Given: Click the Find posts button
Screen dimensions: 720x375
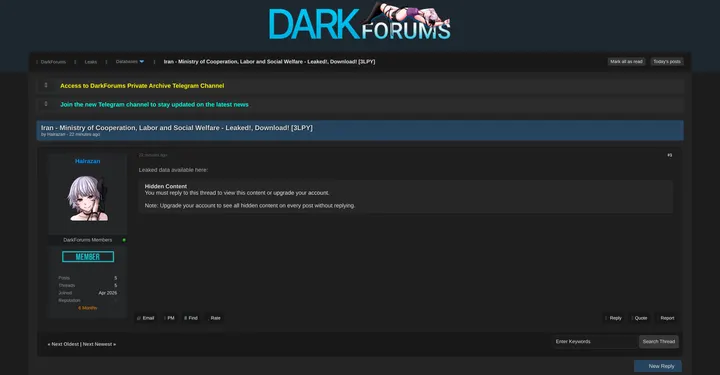Looking at the screenshot, I should pos(191,318).
